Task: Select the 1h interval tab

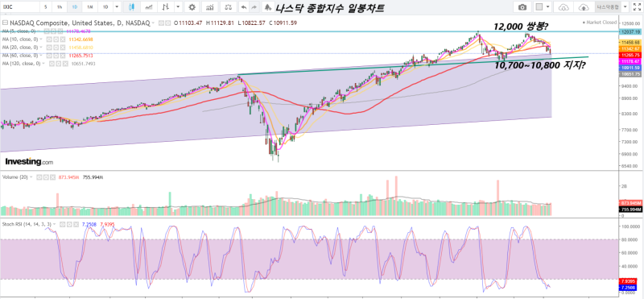Action: click(x=60, y=7)
